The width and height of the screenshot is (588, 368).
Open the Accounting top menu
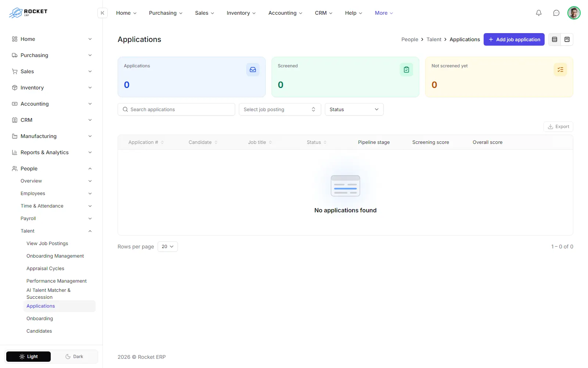(285, 13)
